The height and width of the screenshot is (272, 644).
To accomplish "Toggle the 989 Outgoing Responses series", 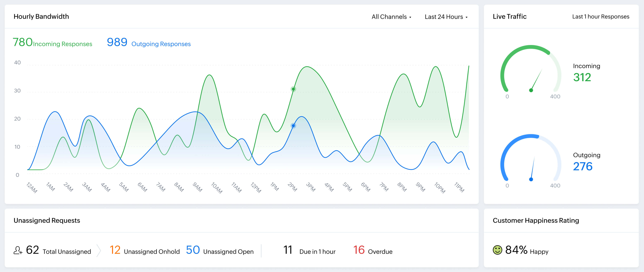I will [x=148, y=43].
